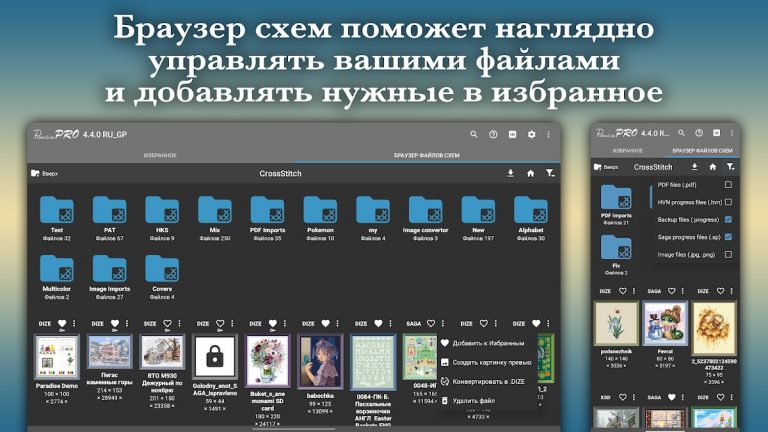Open three-dot menu above babochka thumbnail

[337, 323]
